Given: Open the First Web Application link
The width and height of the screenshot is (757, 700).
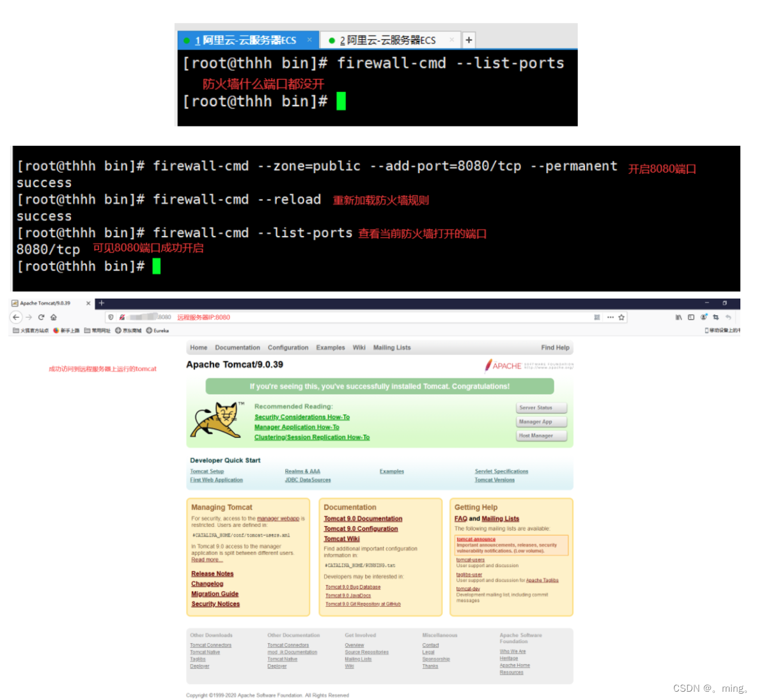Looking at the screenshot, I should (216, 480).
